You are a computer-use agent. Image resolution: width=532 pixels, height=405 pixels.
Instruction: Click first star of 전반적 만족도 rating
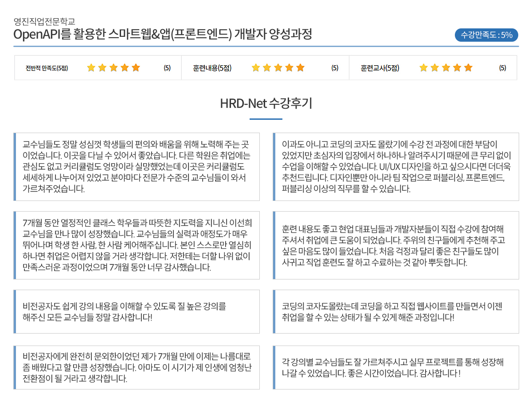point(91,68)
